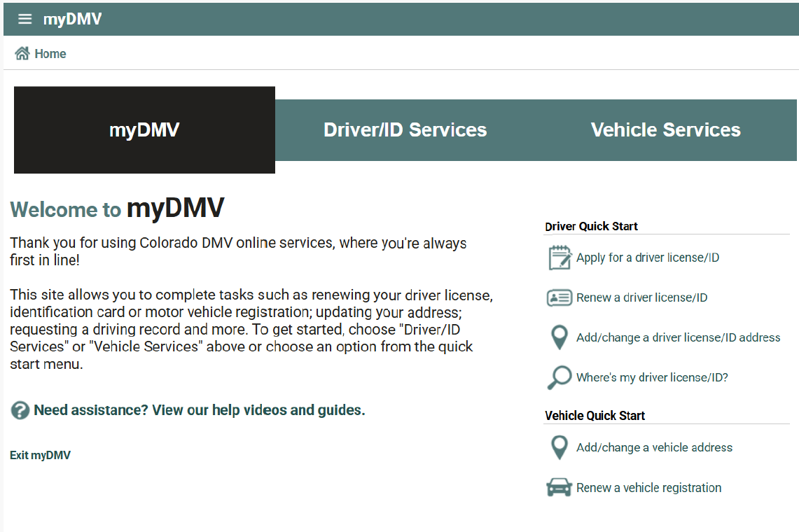Open Where's my driver license/ID?
Screen dimensions: 799x532
point(652,377)
